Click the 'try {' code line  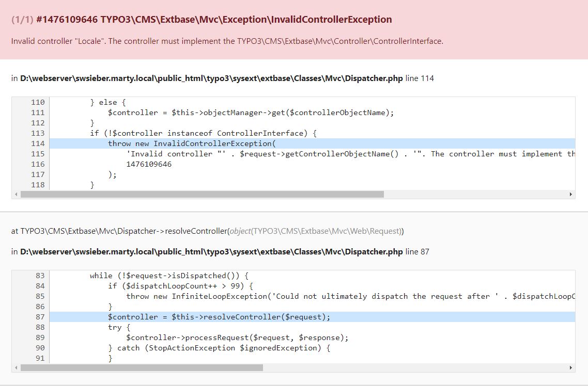(x=119, y=327)
